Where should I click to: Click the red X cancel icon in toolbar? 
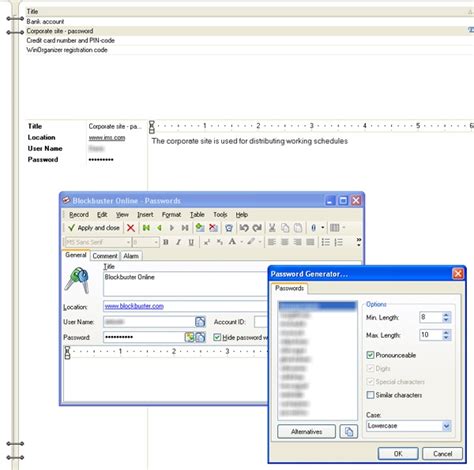pos(131,228)
